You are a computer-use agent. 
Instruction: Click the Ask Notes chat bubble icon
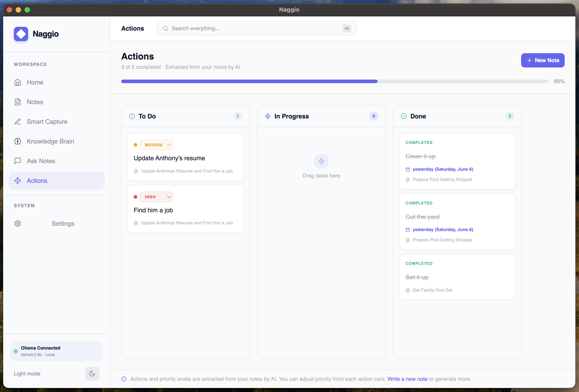[18, 161]
